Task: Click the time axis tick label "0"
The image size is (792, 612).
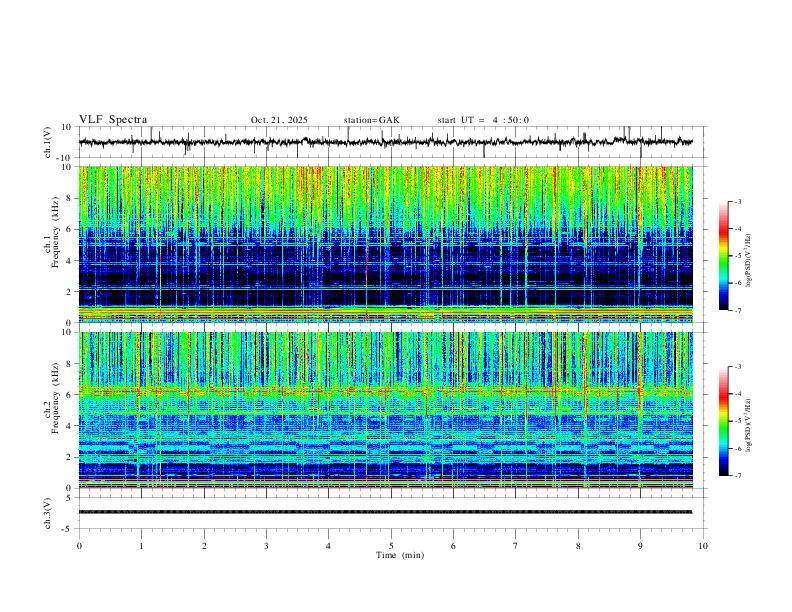Action: pyautogui.click(x=79, y=546)
